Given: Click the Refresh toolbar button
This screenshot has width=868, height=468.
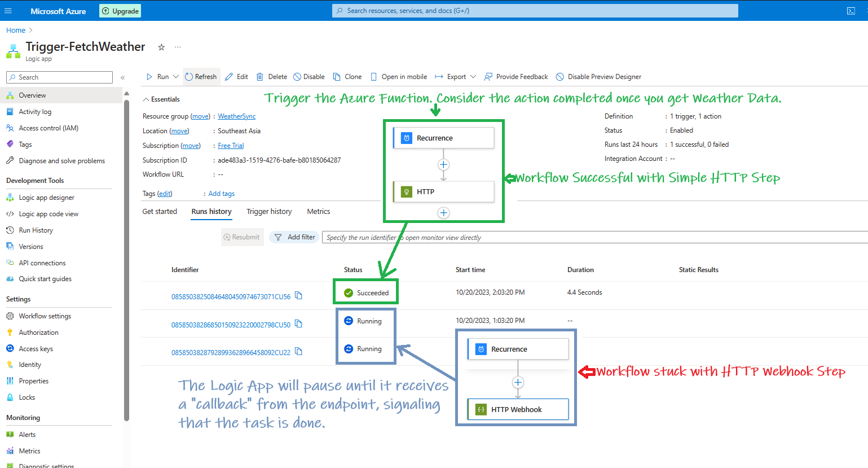Looking at the screenshot, I should tap(201, 77).
